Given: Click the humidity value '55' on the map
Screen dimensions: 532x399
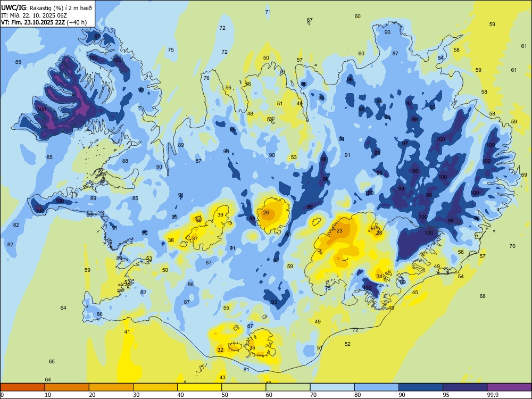Looking at the screenshot, I should click(x=226, y=308).
